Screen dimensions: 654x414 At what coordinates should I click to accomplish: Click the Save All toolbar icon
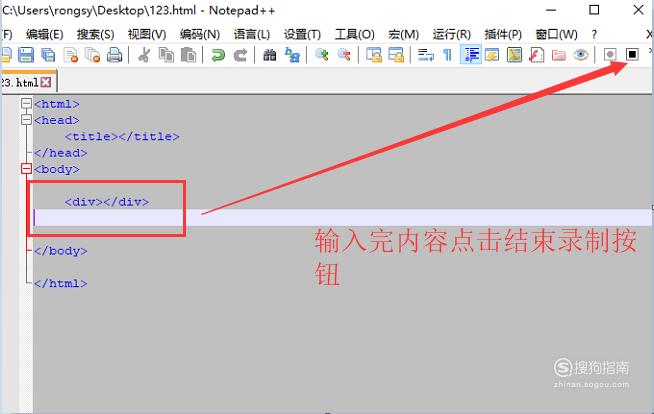[x=48, y=55]
